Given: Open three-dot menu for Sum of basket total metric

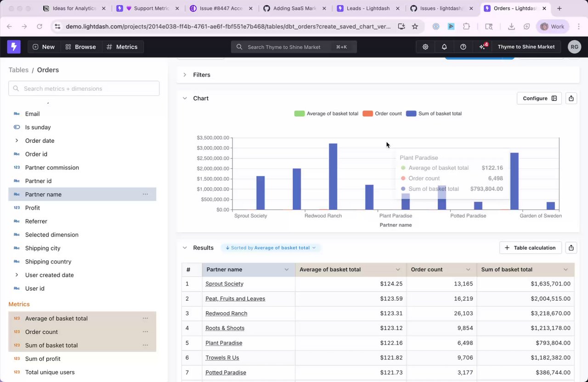Looking at the screenshot, I should coord(145,345).
